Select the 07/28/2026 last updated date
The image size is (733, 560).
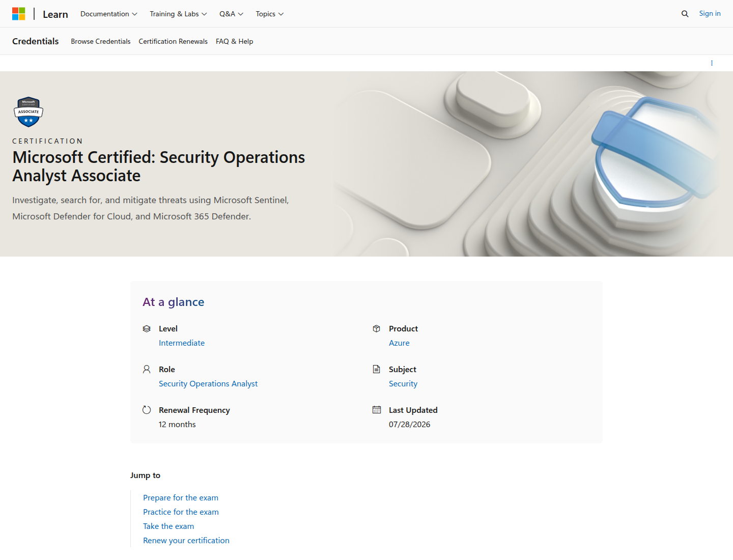(x=410, y=425)
